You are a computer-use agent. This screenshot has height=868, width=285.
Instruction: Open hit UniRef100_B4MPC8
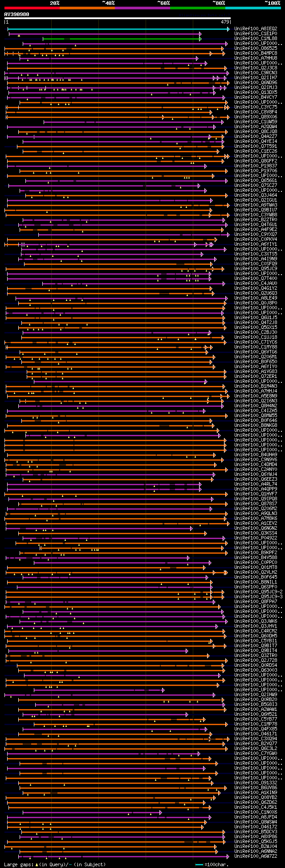256,53
